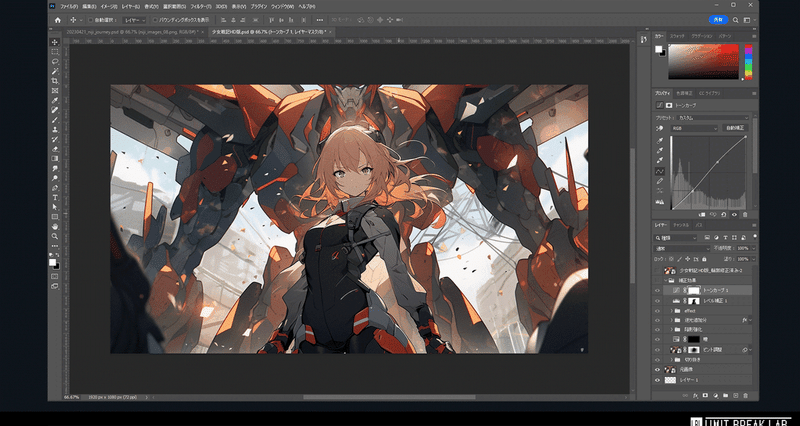Open the ウィンドウ menu
Screen dimensions: 800x426
tap(282, 7)
